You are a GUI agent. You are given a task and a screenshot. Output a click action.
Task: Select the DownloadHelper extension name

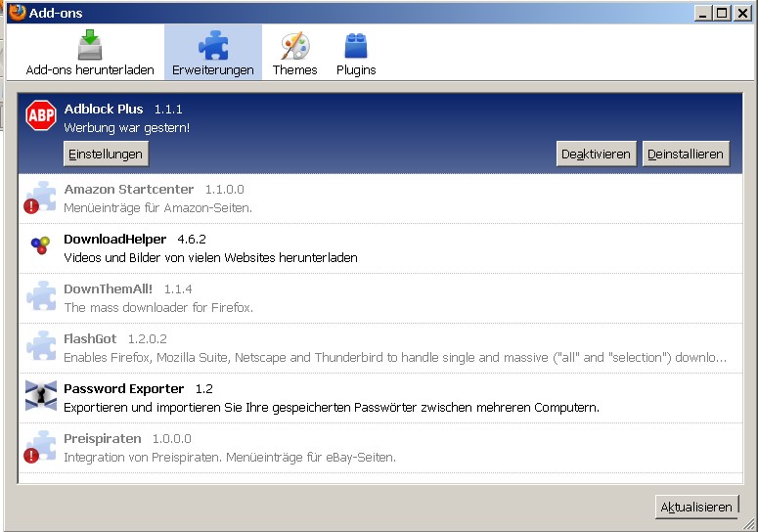pos(115,239)
